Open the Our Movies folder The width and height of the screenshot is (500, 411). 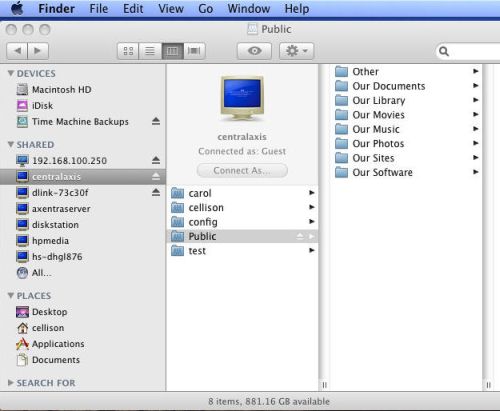[407, 114]
